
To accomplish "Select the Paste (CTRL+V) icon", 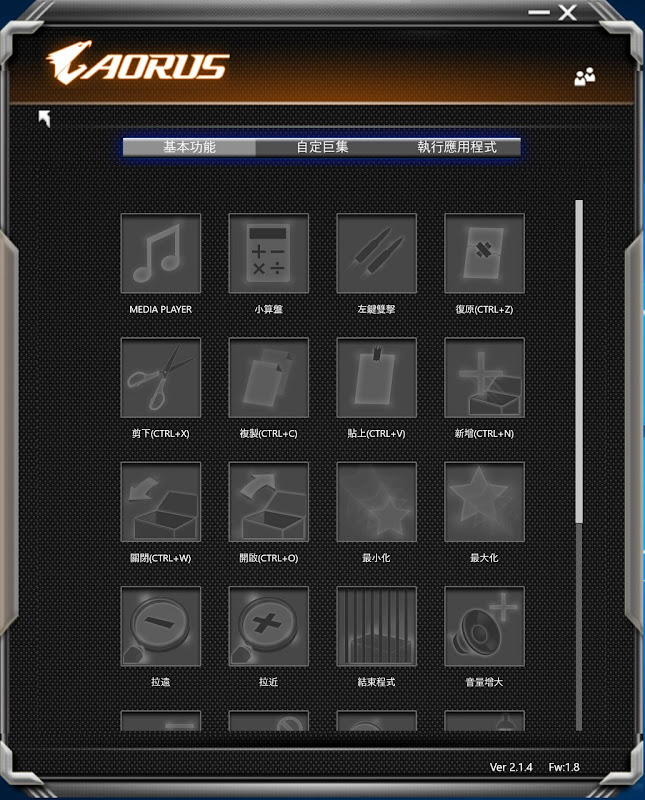I will coord(377,378).
